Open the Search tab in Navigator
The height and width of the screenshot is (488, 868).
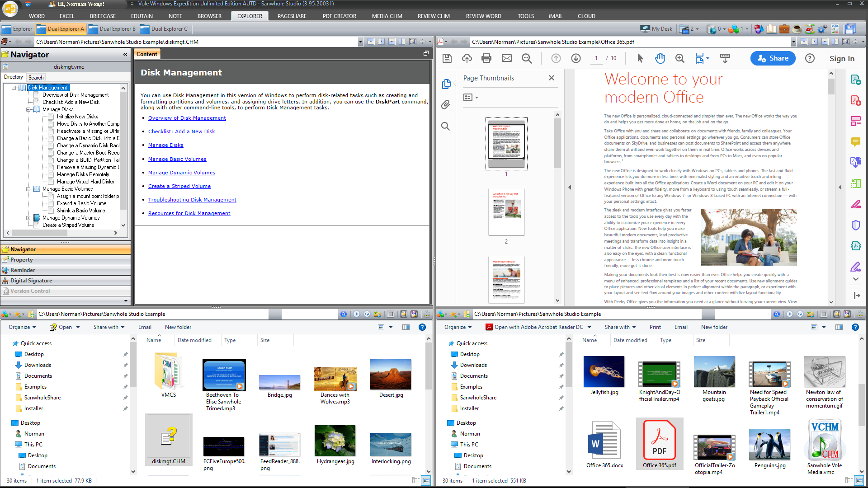pos(36,78)
